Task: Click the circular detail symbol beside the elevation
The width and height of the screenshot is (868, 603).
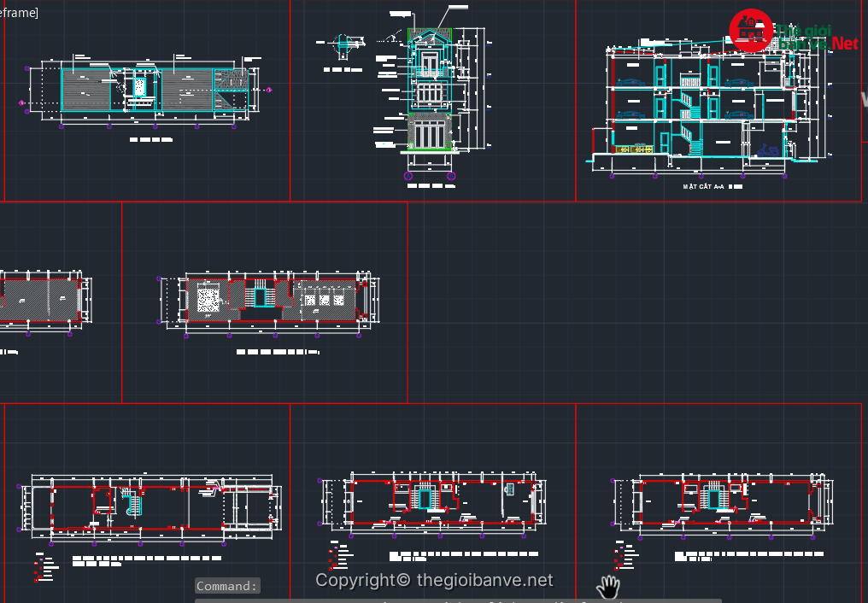Action: point(343,44)
